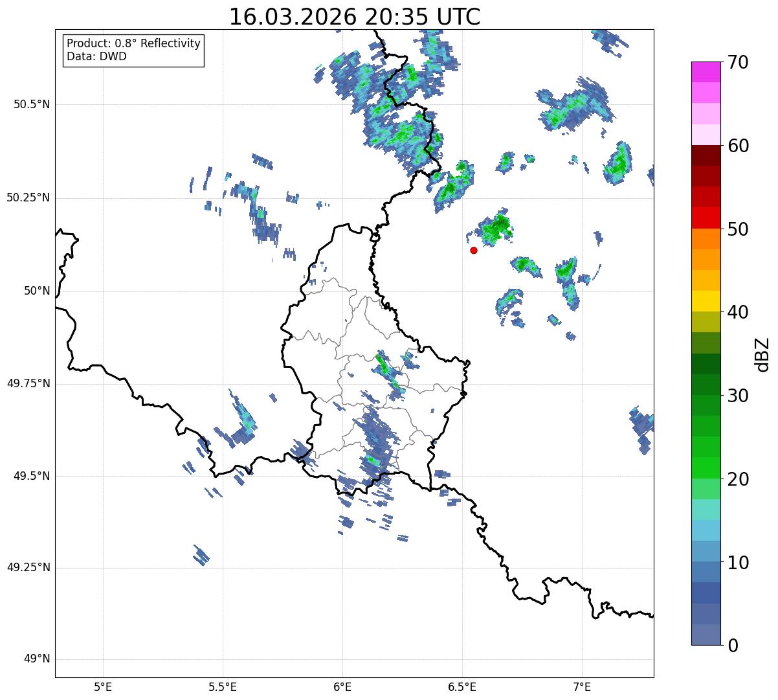Click the olive colorbar swatch below 40
Screen dimensions: 778x700
coord(706,322)
